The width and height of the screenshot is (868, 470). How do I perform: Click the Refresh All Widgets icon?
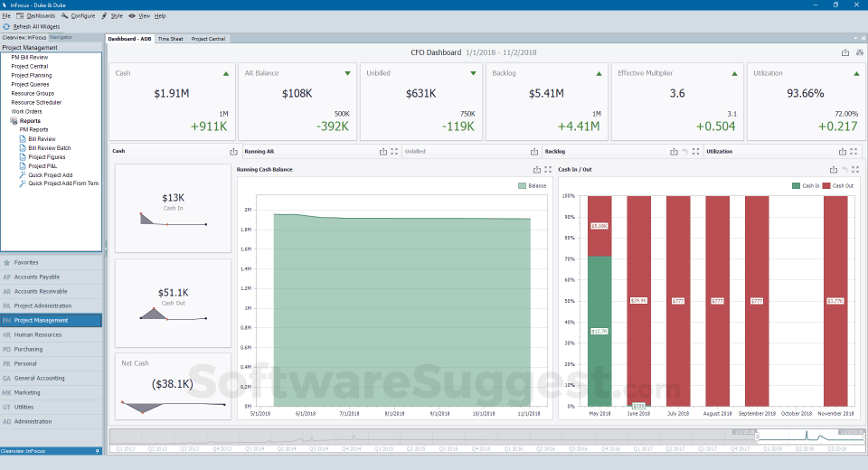(6, 26)
